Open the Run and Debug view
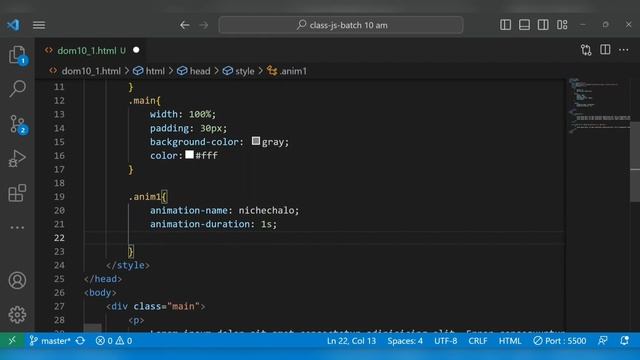 coord(17,159)
